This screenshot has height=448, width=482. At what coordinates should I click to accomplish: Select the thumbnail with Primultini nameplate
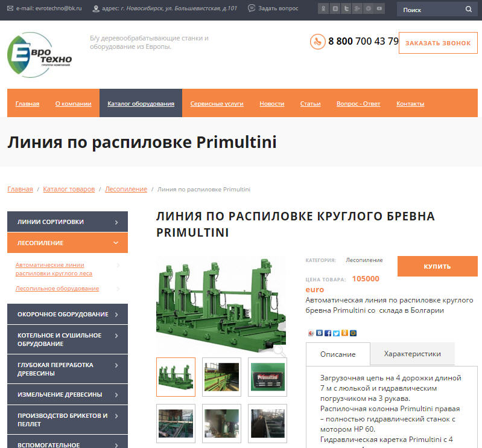point(267,377)
